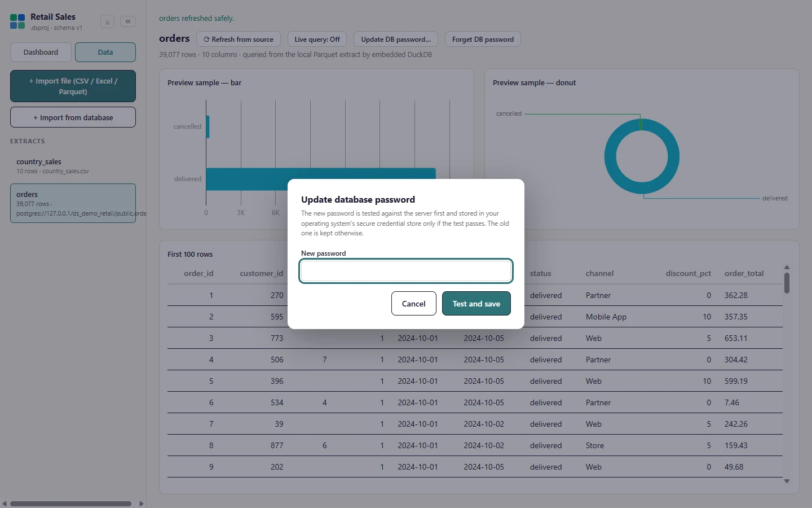Viewport: 812px width, 508px height.
Task: Click the discount_pct column header
Action: click(689, 273)
